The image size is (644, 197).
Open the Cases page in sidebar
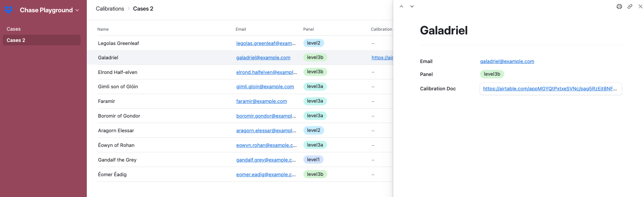tap(14, 29)
